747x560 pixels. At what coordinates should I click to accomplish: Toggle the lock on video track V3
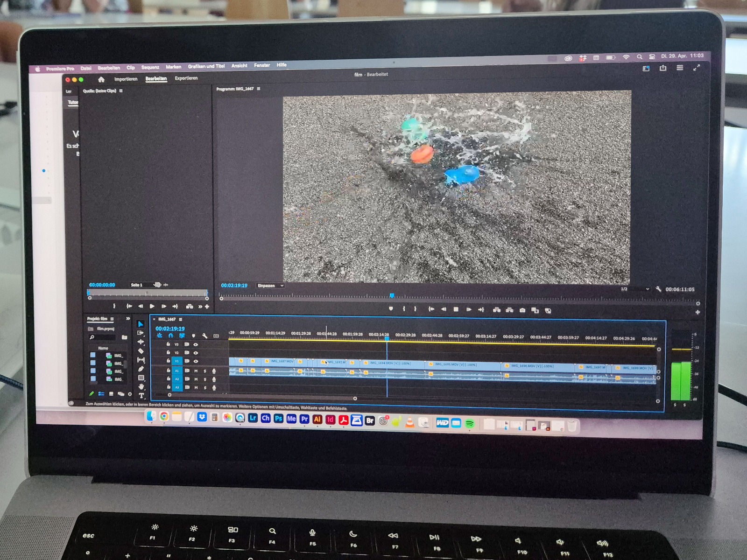coord(168,344)
